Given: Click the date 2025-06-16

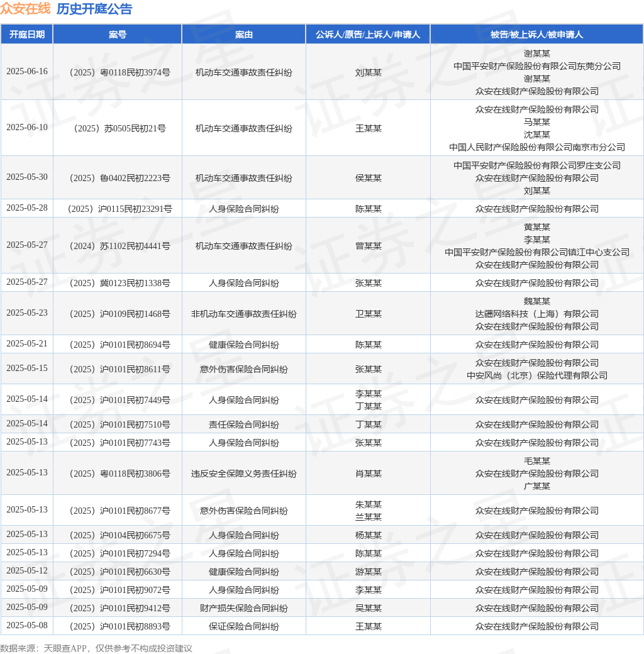Looking at the screenshot, I should coord(27,71).
